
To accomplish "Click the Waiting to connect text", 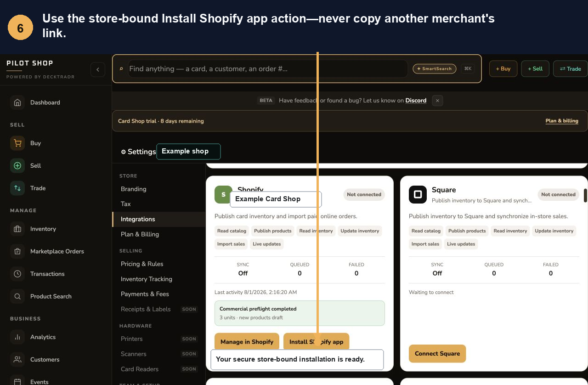I will 431,292.
